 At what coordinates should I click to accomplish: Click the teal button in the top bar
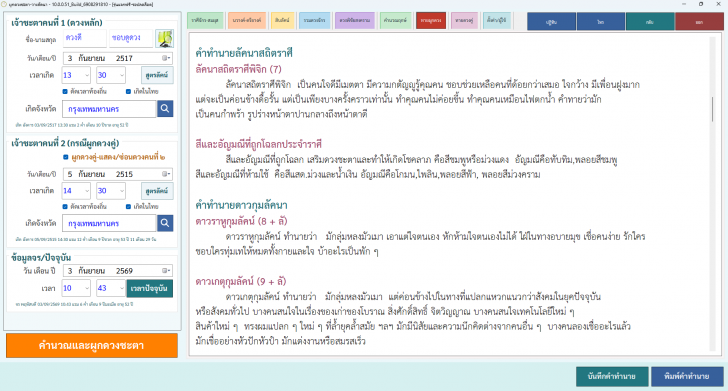point(650,22)
